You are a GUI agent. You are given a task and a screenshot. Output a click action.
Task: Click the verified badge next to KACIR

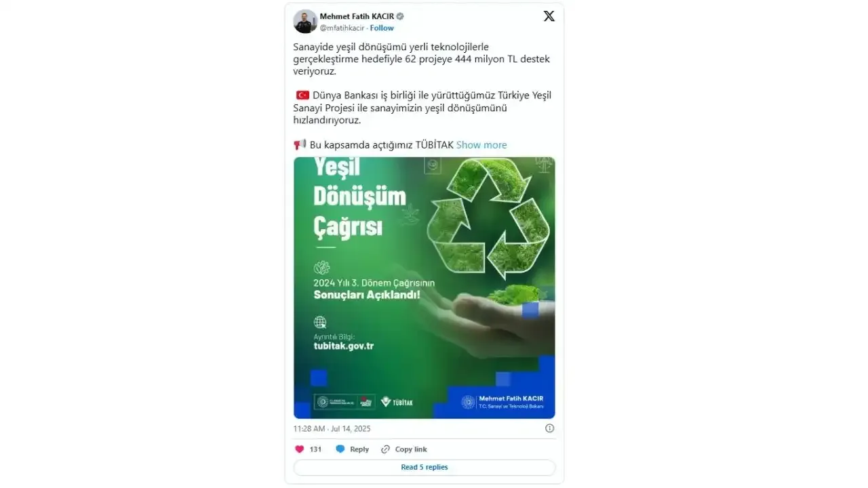point(400,16)
